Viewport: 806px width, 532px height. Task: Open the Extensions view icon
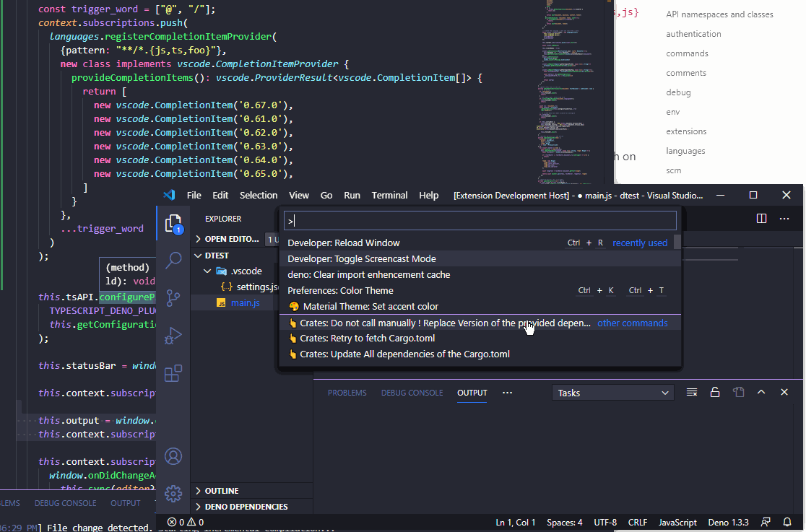[174, 373]
